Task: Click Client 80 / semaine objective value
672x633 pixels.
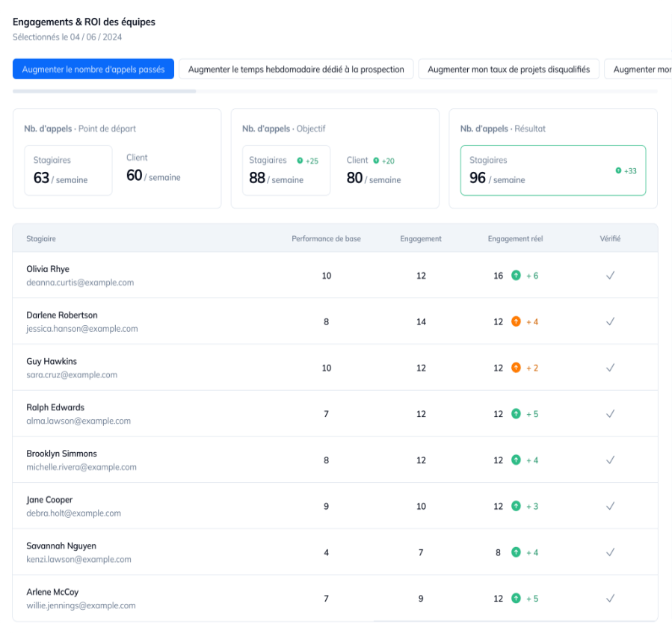Action: coord(374,178)
